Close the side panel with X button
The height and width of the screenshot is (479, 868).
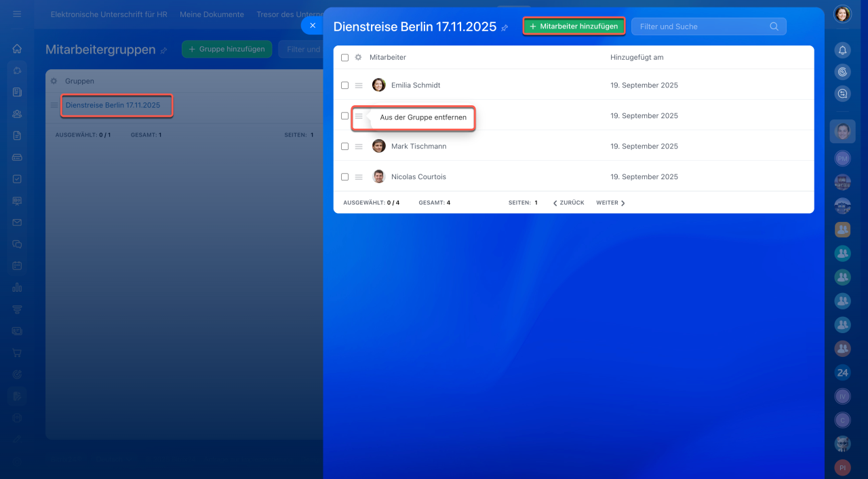313,25
